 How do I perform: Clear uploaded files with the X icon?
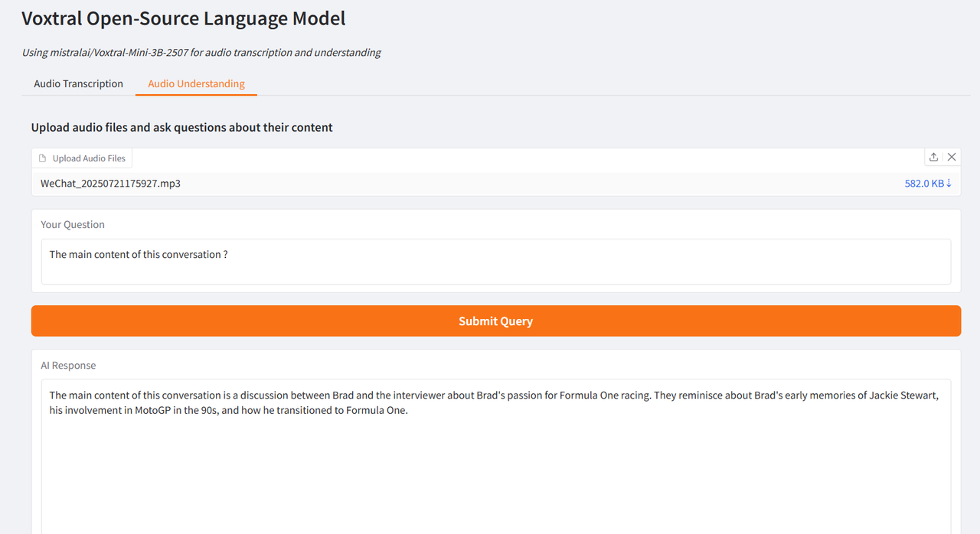pos(952,157)
